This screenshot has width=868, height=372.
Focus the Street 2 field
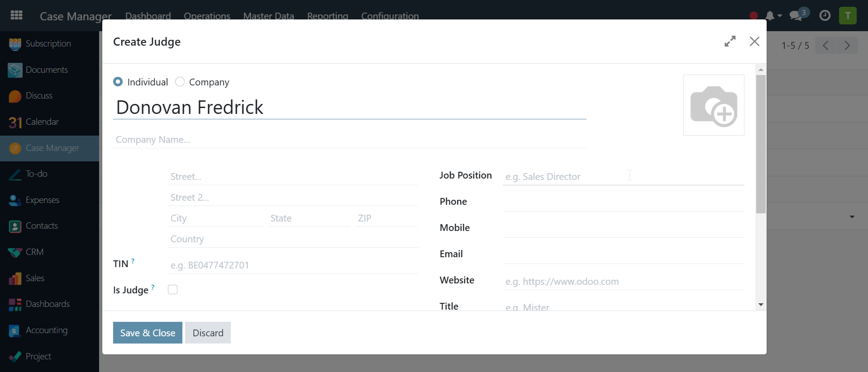tap(293, 198)
